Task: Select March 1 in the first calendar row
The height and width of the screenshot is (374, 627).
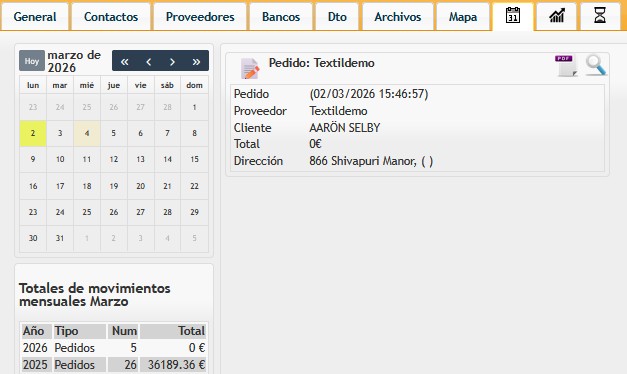Action: [x=194, y=107]
